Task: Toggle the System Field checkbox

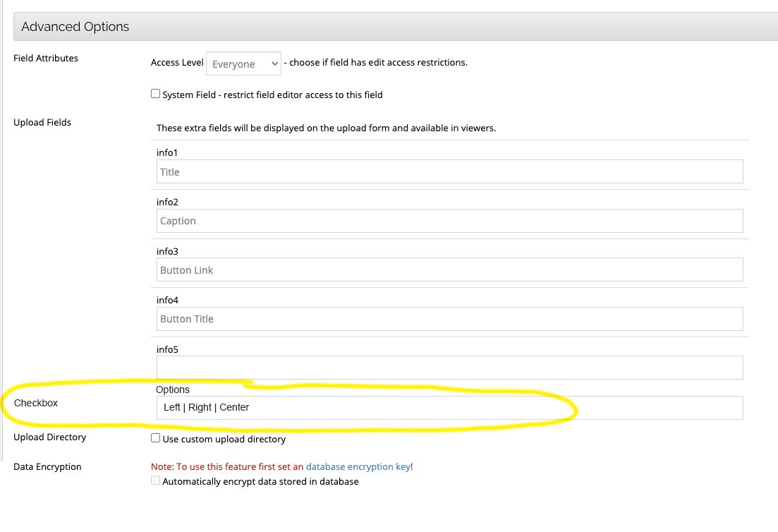Action: pyautogui.click(x=156, y=94)
